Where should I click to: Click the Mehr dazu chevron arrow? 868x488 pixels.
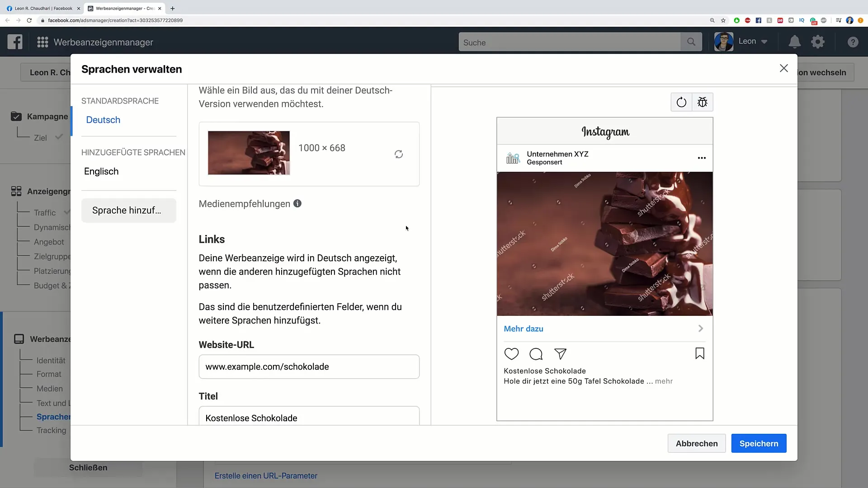coord(701,328)
